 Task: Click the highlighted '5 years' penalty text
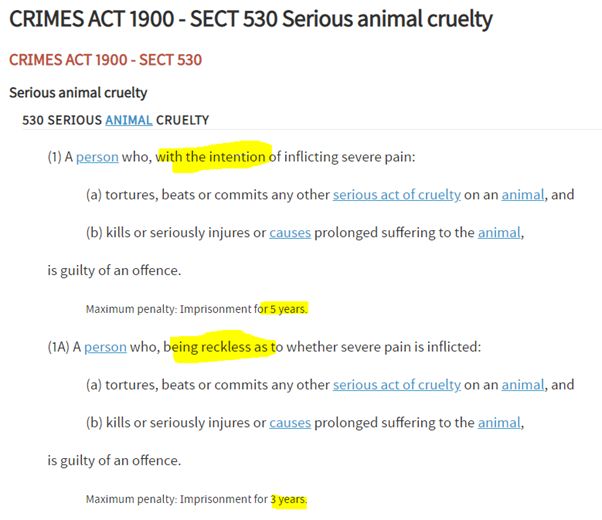[288, 309]
